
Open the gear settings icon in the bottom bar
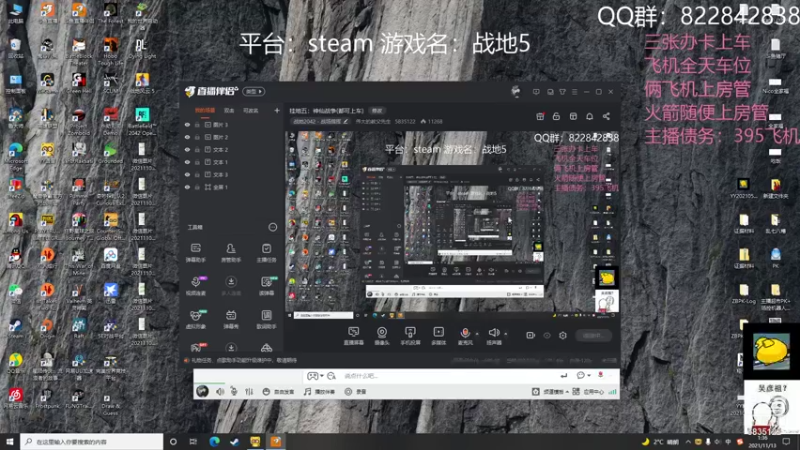(x=563, y=335)
